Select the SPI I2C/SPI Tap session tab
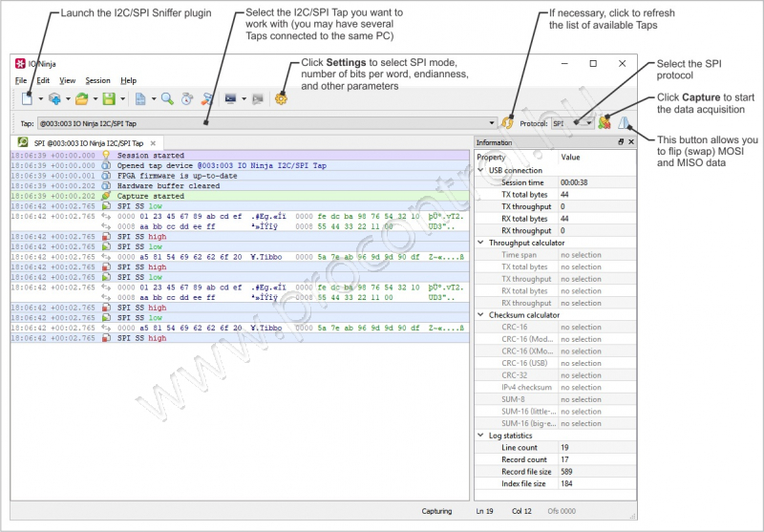The image size is (764, 532). (88, 143)
